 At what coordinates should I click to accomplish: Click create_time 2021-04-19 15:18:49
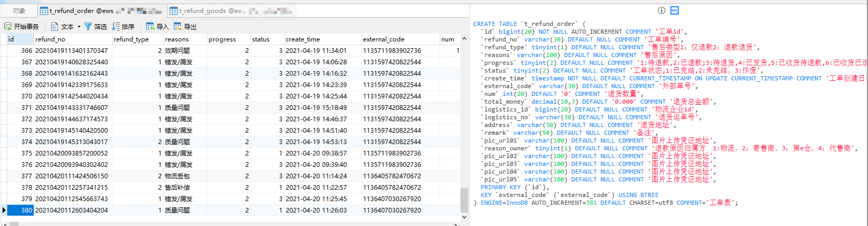(x=323, y=107)
